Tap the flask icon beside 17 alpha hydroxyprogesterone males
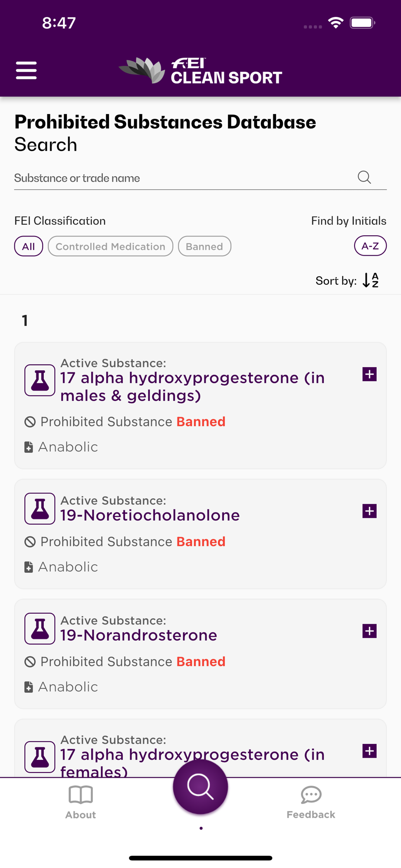 [x=40, y=380]
